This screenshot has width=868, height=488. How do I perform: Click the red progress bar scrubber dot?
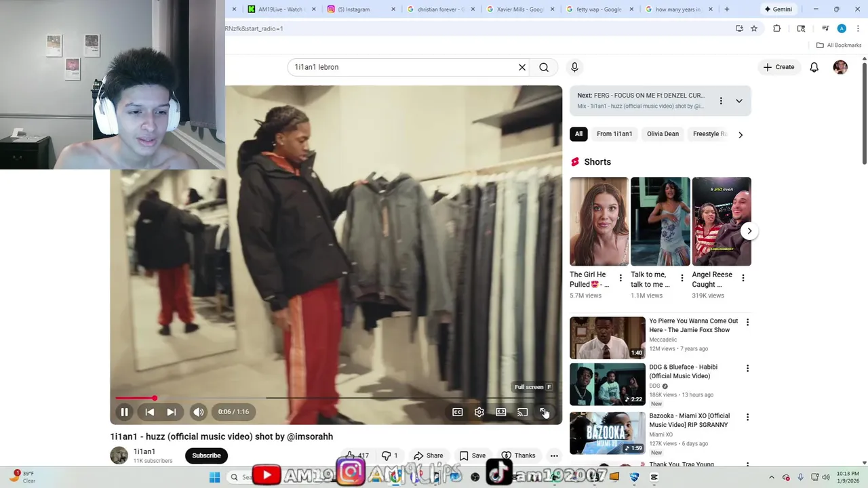(x=155, y=398)
